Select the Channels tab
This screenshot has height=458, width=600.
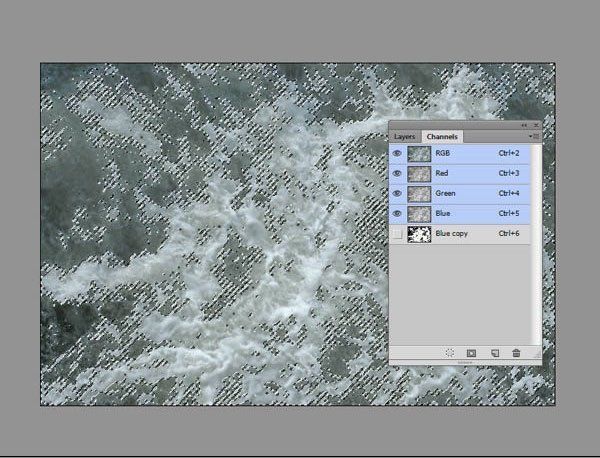click(x=442, y=137)
